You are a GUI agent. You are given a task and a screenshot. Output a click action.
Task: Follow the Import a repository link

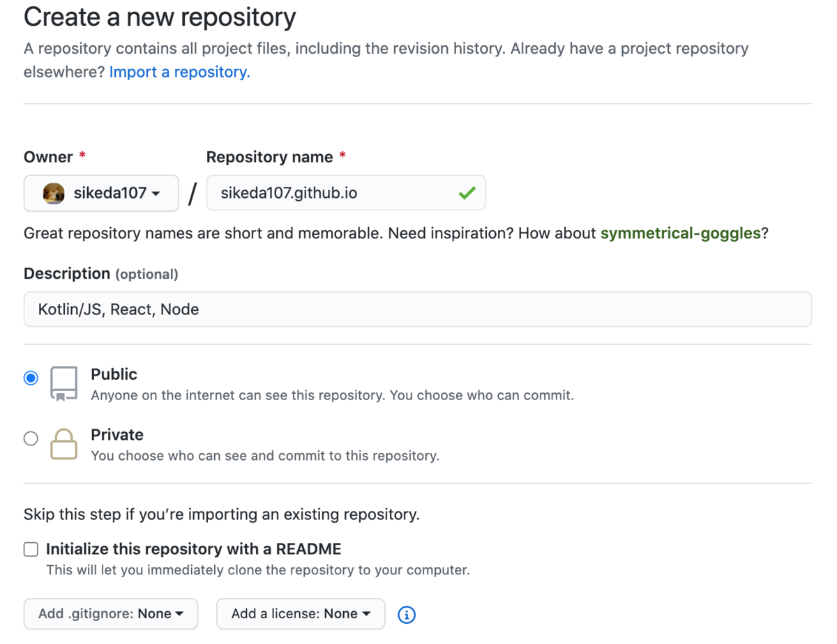click(179, 72)
